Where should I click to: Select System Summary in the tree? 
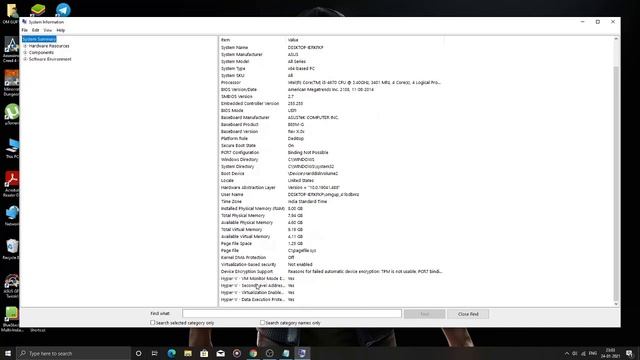pyautogui.click(x=39, y=39)
